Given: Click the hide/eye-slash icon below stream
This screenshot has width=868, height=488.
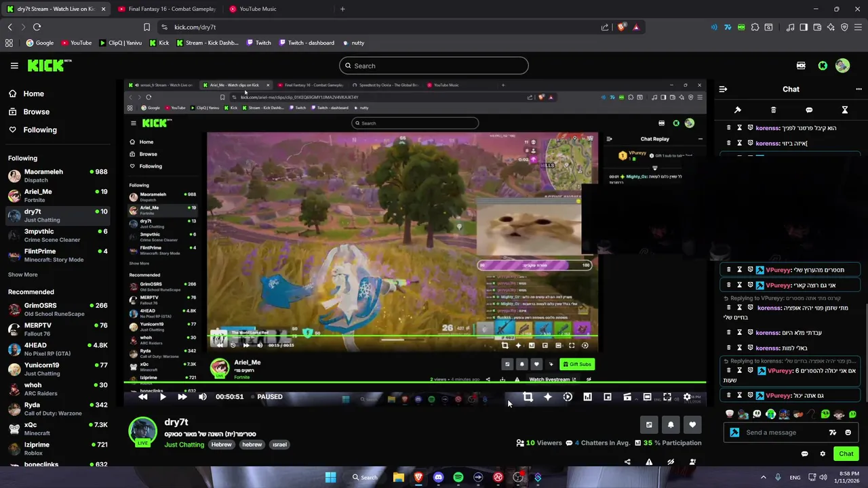Looking at the screenshot, I should coord(671,462).
